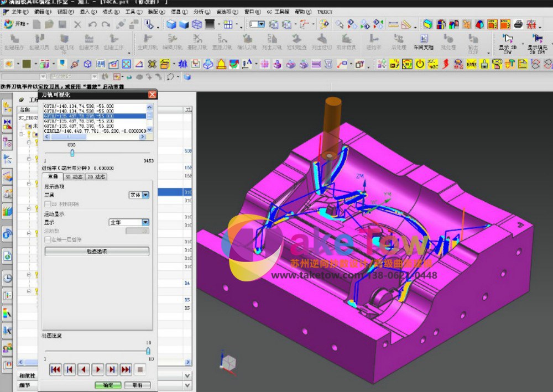
Task: Click the rewind to start playback button
Action: (55, 369)
